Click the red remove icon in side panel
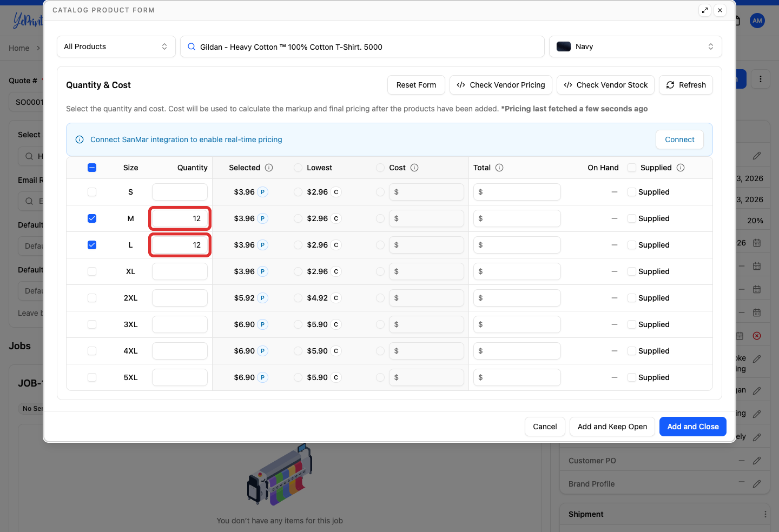Image resolution: width=779 pixels, height=532 pixels. 757,336
